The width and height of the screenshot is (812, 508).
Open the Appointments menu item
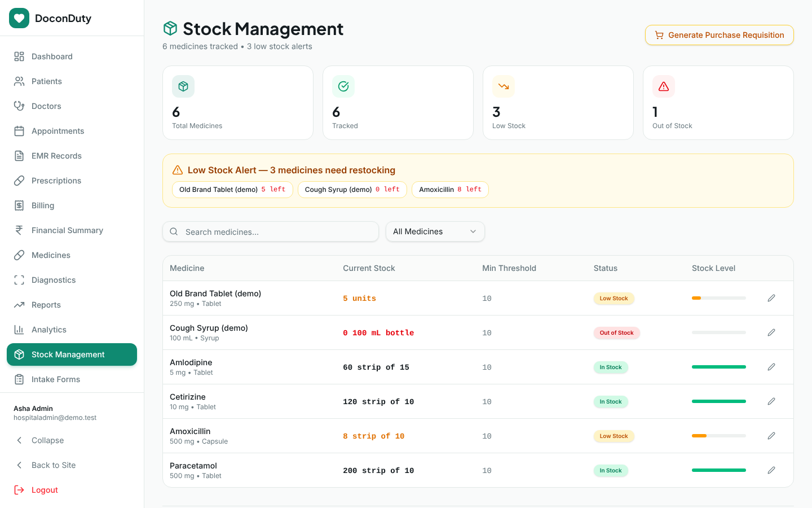72,131
